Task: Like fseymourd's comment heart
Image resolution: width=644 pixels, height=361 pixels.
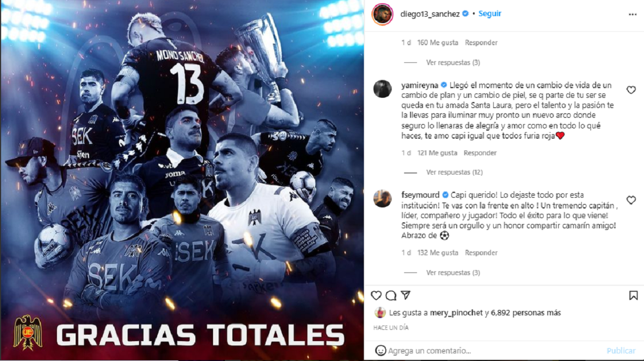Action: (631, 200)
